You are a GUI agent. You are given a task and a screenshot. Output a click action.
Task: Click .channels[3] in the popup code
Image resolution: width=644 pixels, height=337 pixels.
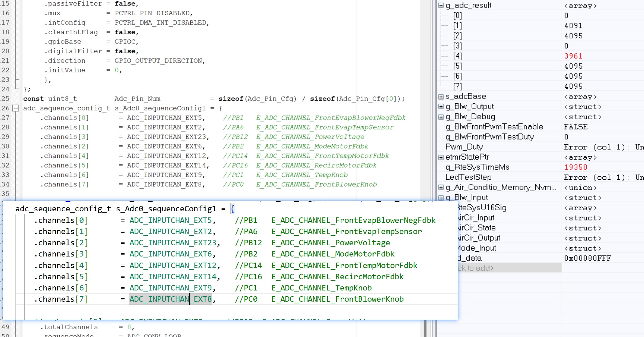61,254
